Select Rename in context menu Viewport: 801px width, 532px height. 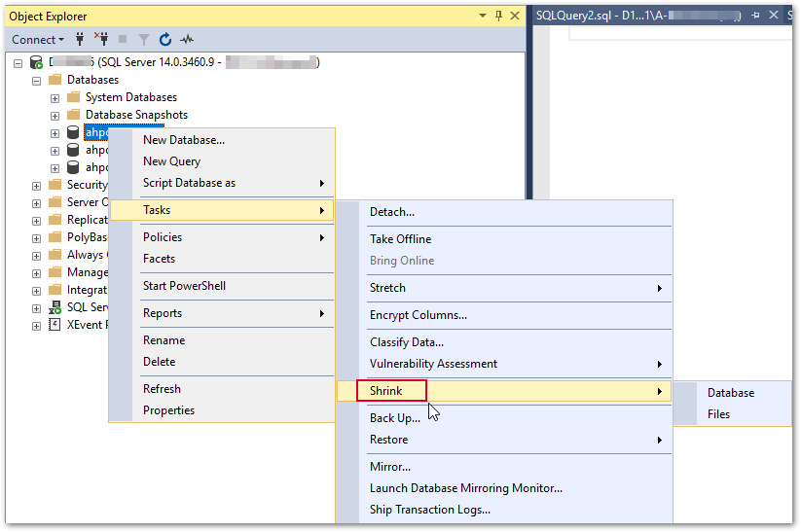pyautogui.click(x=222, y=340)
